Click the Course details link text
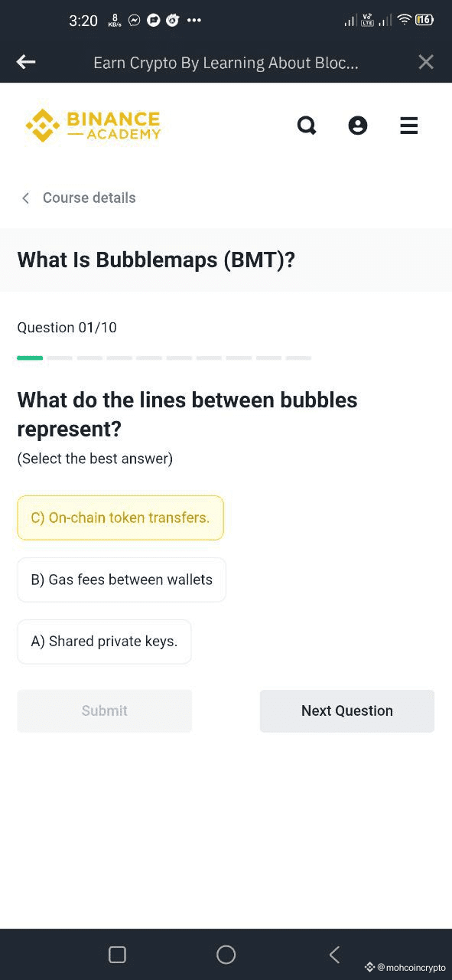The width and height of the screenshot is (452, 980). click(89, 198)
